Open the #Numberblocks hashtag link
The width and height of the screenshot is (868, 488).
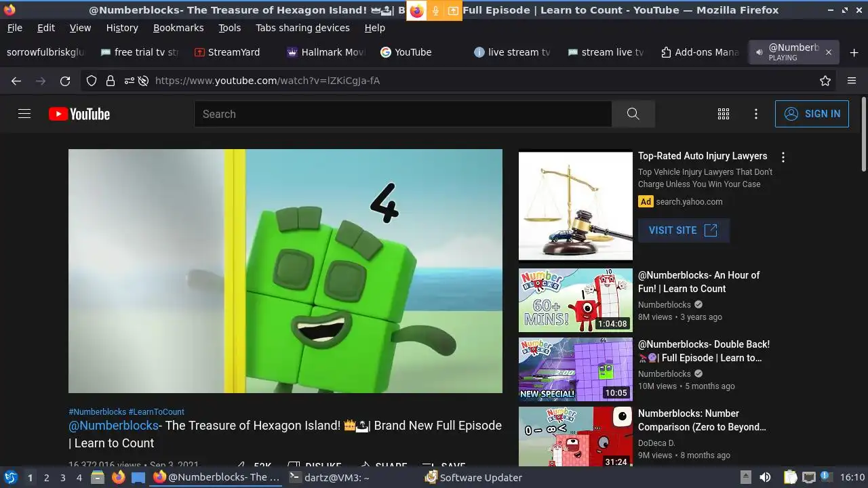coord(98,412)
